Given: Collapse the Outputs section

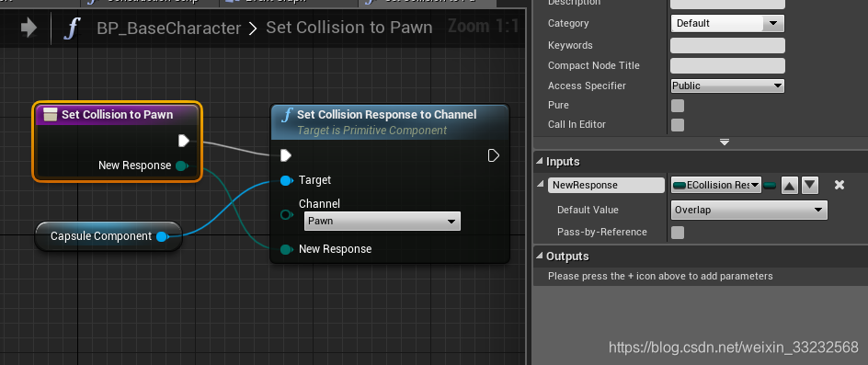Looking at the screenshot, I should [x=540, y=257].
